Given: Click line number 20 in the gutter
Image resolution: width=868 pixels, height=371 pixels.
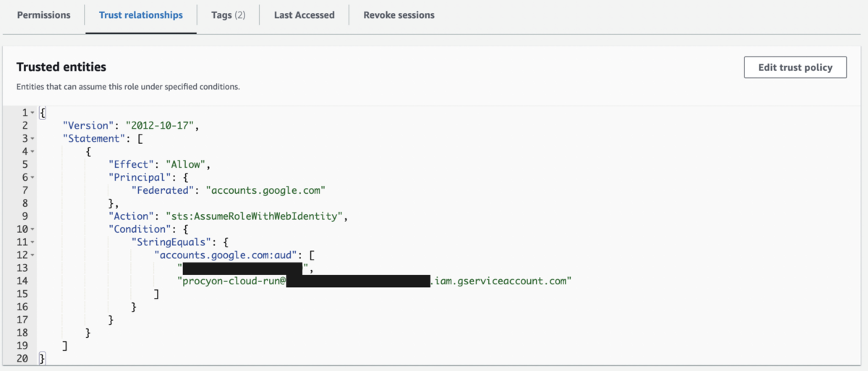Looking at the screenshot, I should pos(21,359).
